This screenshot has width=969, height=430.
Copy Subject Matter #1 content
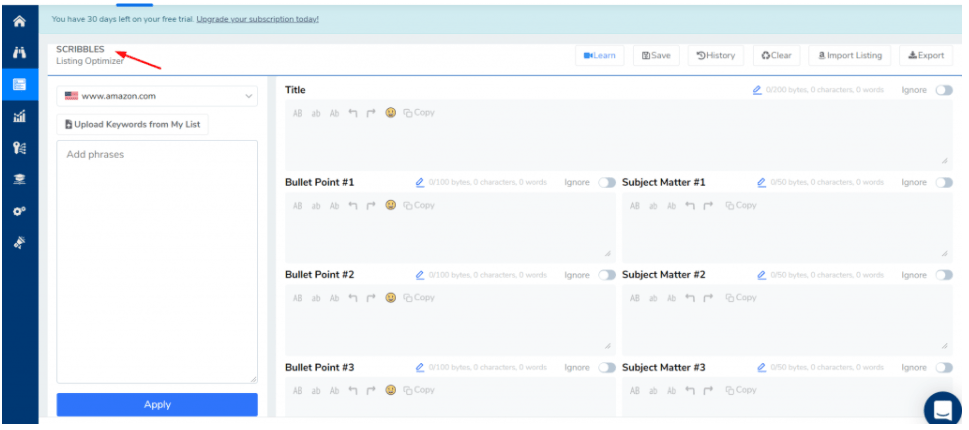(741, 205)
